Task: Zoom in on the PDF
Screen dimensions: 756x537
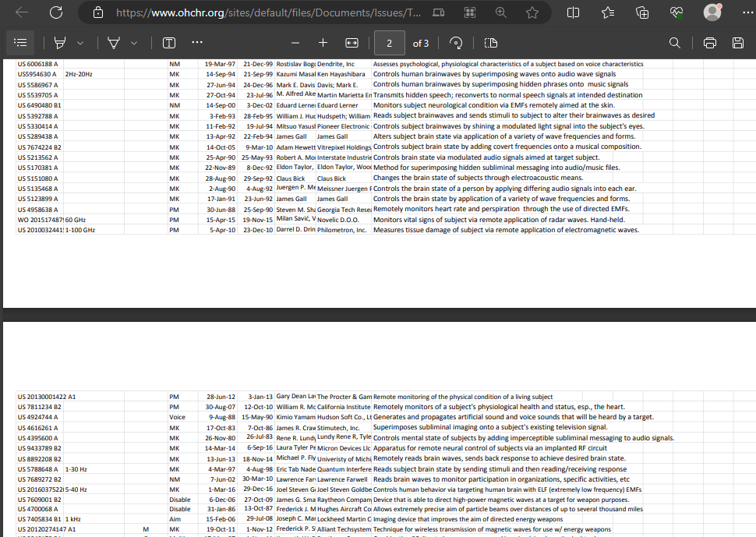Action: tap(323, 43)
